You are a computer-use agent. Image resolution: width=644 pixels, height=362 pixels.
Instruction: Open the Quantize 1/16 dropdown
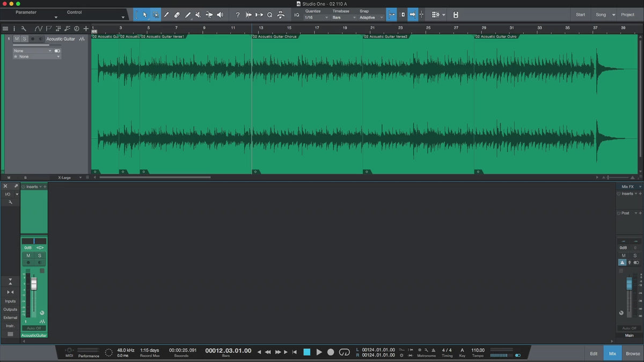pyautogui.click(x=315, y=18)
